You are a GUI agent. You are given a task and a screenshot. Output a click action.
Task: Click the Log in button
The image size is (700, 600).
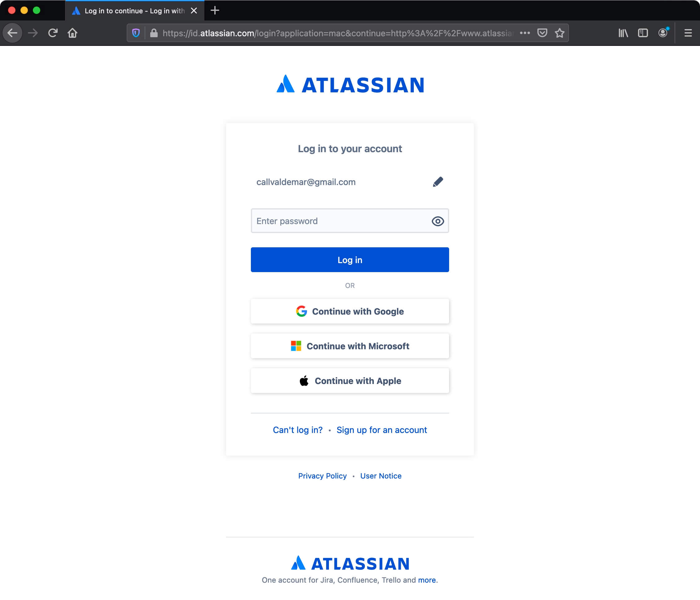[350, 259]
